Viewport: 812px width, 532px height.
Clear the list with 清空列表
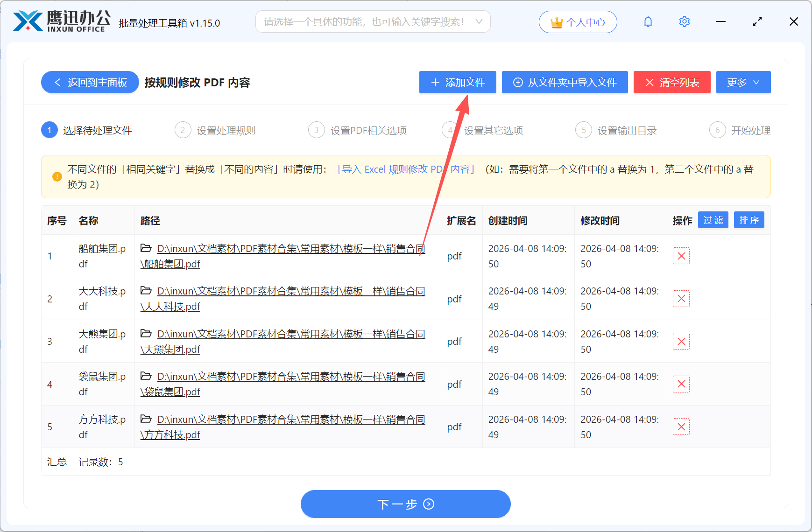671,82
